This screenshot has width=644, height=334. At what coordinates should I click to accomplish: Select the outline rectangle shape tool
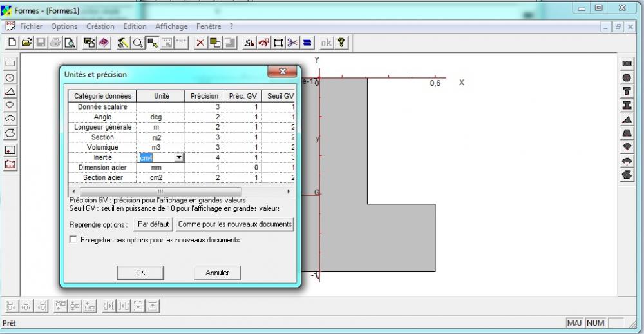(x=10, y=63)
